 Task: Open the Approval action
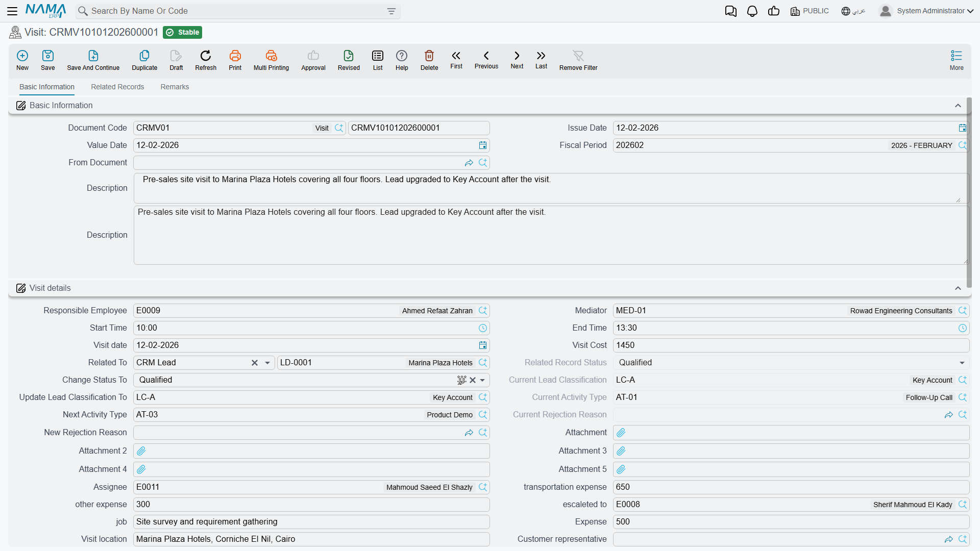coord(313,60)
